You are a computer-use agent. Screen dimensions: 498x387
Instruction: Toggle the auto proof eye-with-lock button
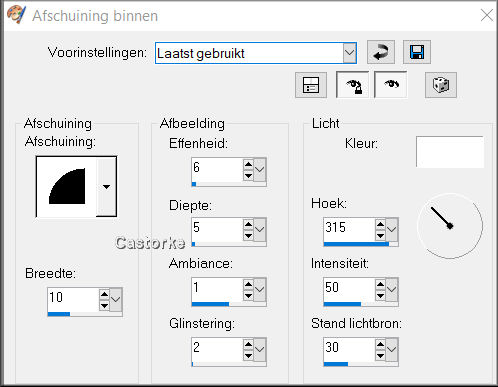click(x=353, y=85)
